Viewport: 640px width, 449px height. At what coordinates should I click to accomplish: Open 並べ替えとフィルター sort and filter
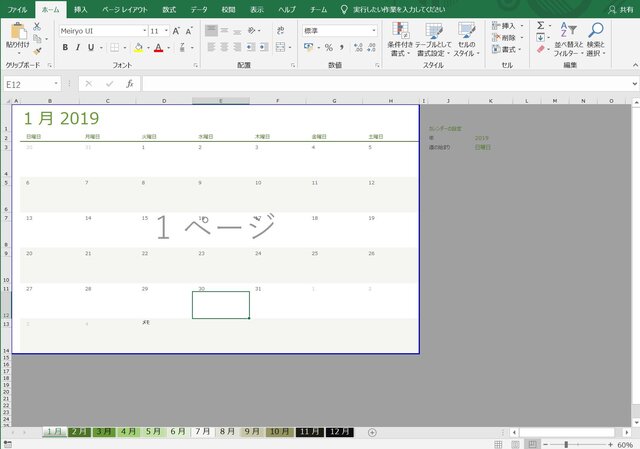(568, 40)
